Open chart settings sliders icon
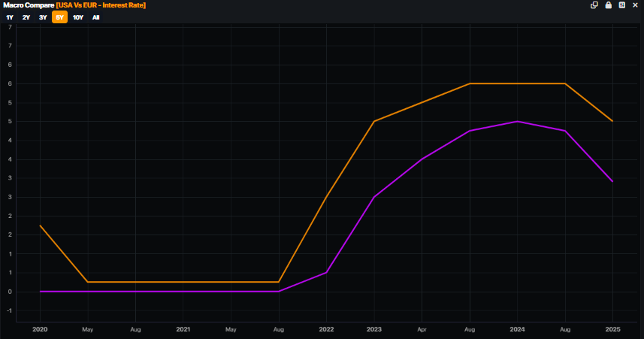 [621, 5]
